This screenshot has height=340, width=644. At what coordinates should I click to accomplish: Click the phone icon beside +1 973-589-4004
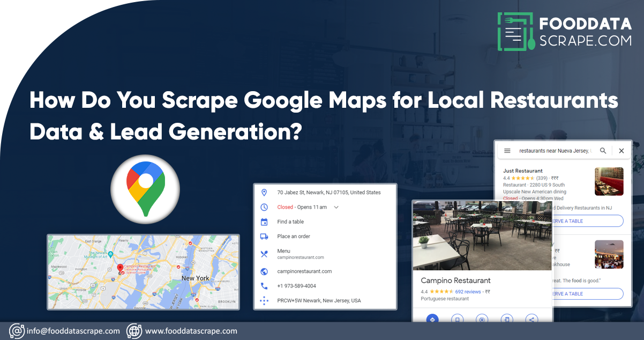[264, 286]
